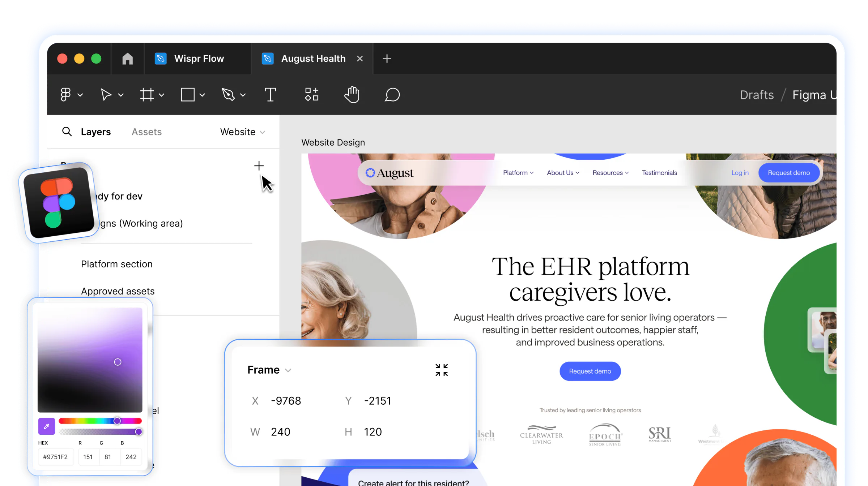Expand the Figma menu dropdown arrow
The height and width of the screenshot is (486, 868).
pyautogui.click(x=80, y=95)
